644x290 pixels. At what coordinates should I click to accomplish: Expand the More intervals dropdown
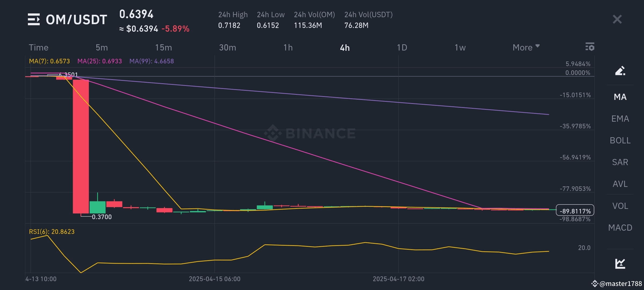(526, 48)
